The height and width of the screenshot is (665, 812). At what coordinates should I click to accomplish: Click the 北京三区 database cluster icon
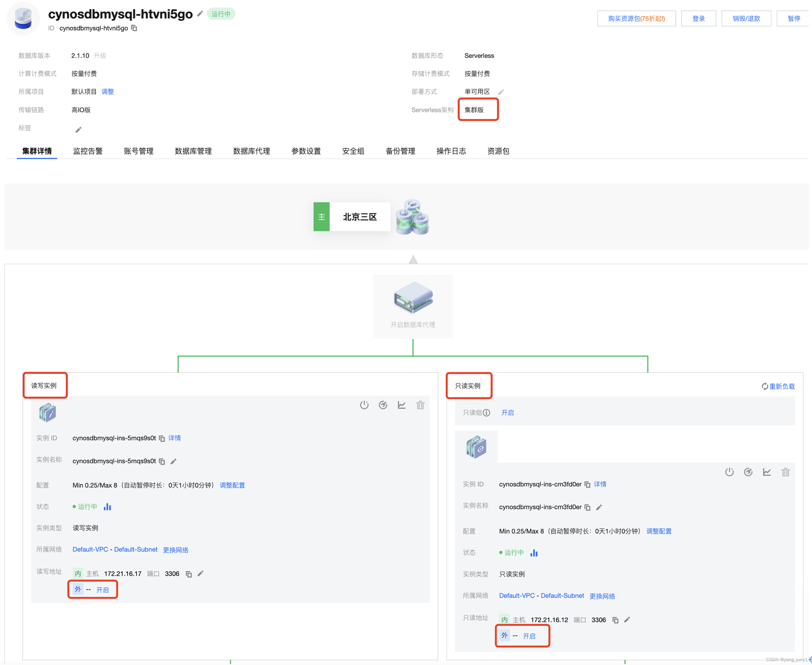click(412, 217)
